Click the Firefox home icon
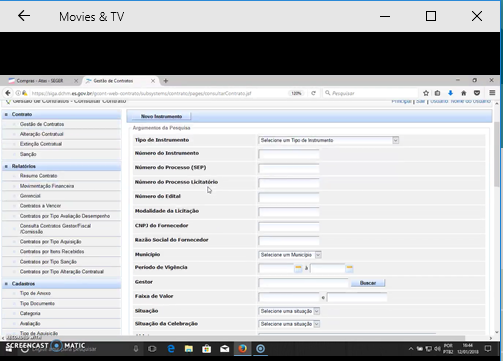Viewport: 503px width, 361px height. 464,93
